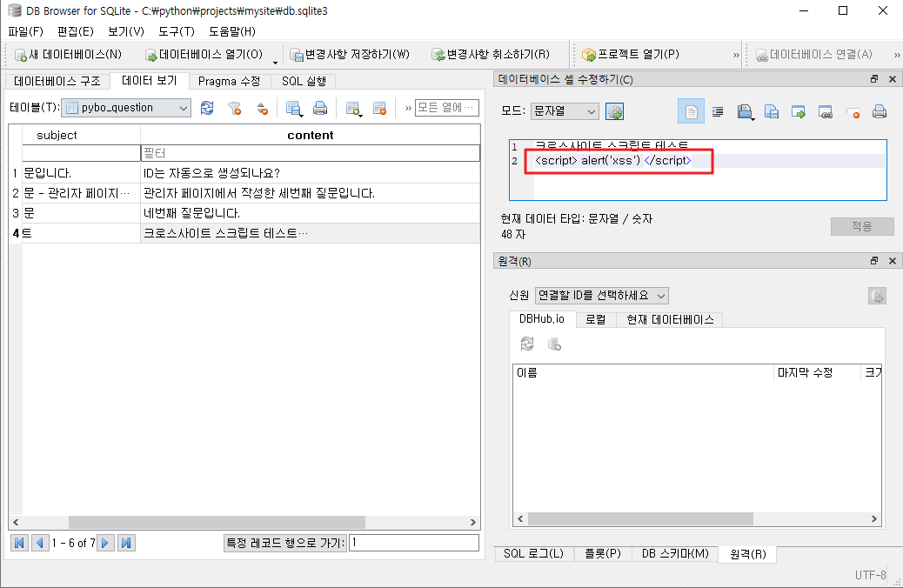Click the import/link cell data icon
Image resolution: width=903 pixels, height=588 pixels.
826,111
